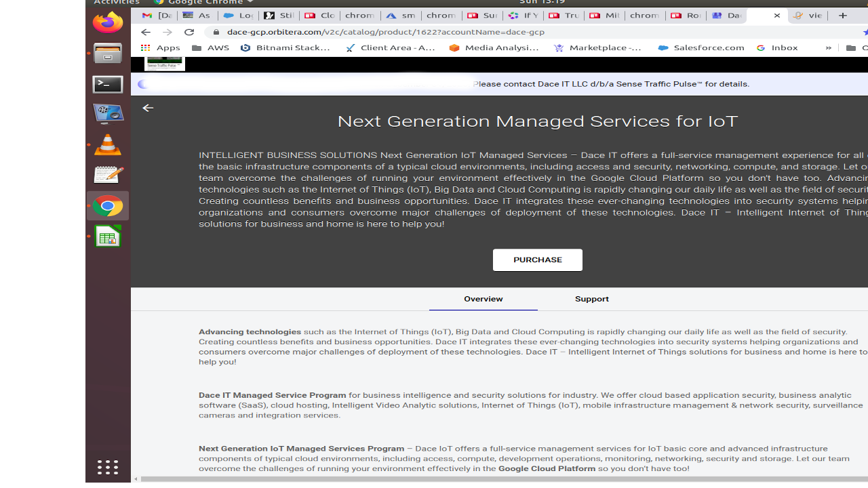The height and width of the screenshot is (488, 868).
Task: Open LibreOffice Calc from dock
Action: tap(108, 237)
